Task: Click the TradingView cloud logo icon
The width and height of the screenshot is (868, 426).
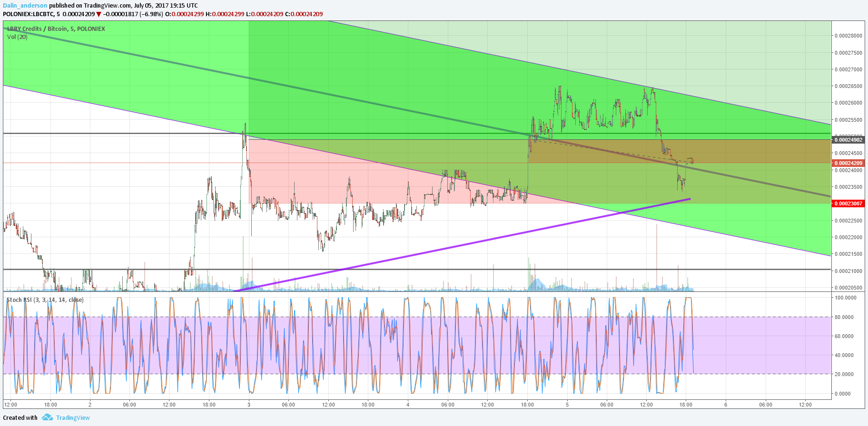Action: pyautogui.click(x=47, y=417)
